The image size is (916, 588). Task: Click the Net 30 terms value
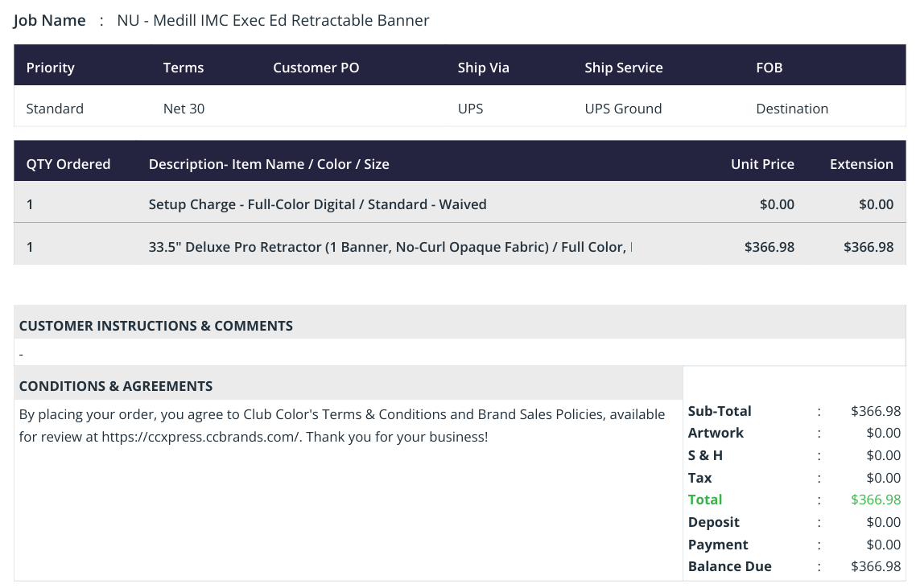pyautogui.click(x=184, y=109)
